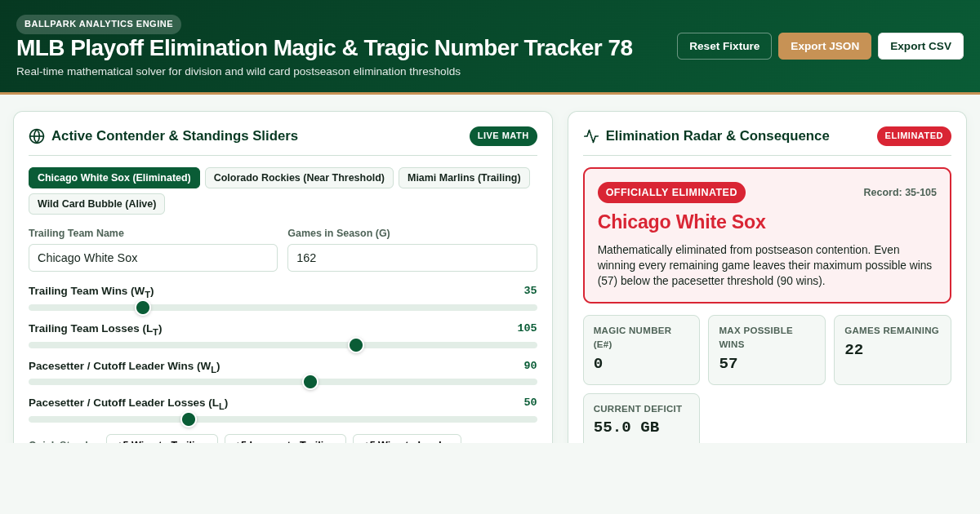Viewport: 980px width, 514px height.
Task: Export results as CSV
Action: click(x=920, y=46)
